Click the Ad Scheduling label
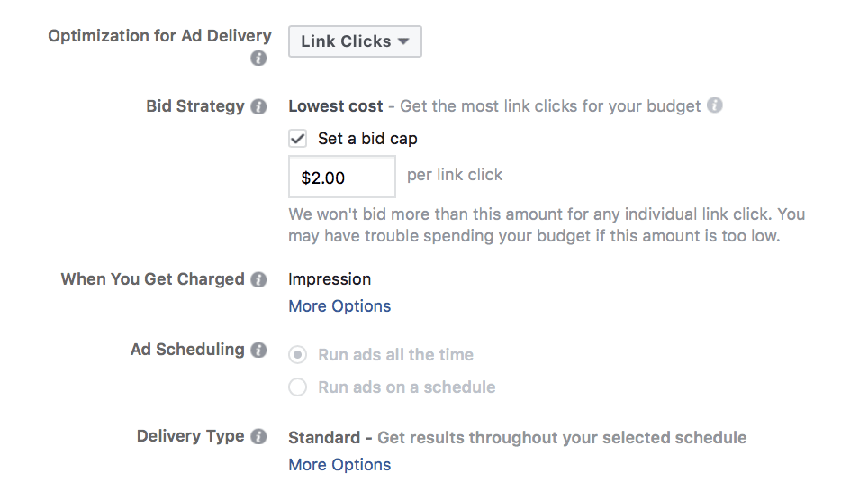This screenshot has height=501, width=868. [187, 350]
